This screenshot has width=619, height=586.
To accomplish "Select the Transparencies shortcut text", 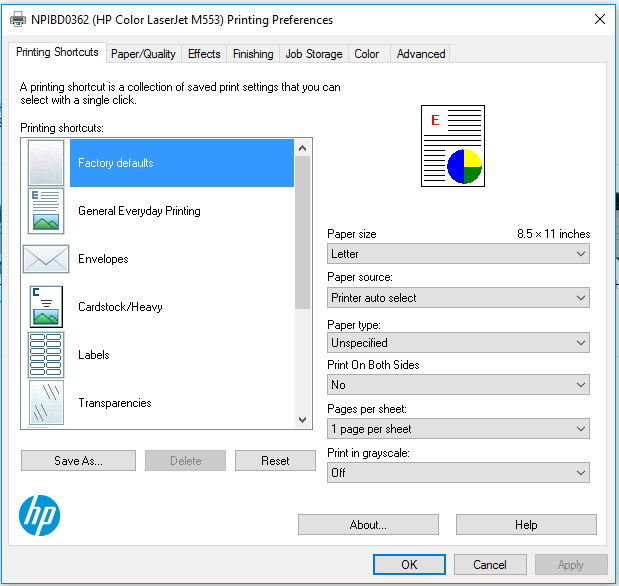I will (114, 403).
